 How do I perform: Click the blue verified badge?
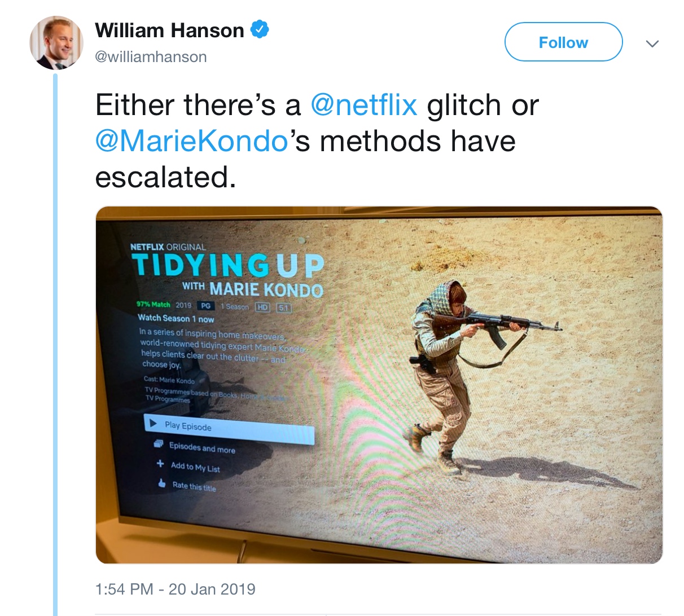pyautogui.click(x=259, y=29)
